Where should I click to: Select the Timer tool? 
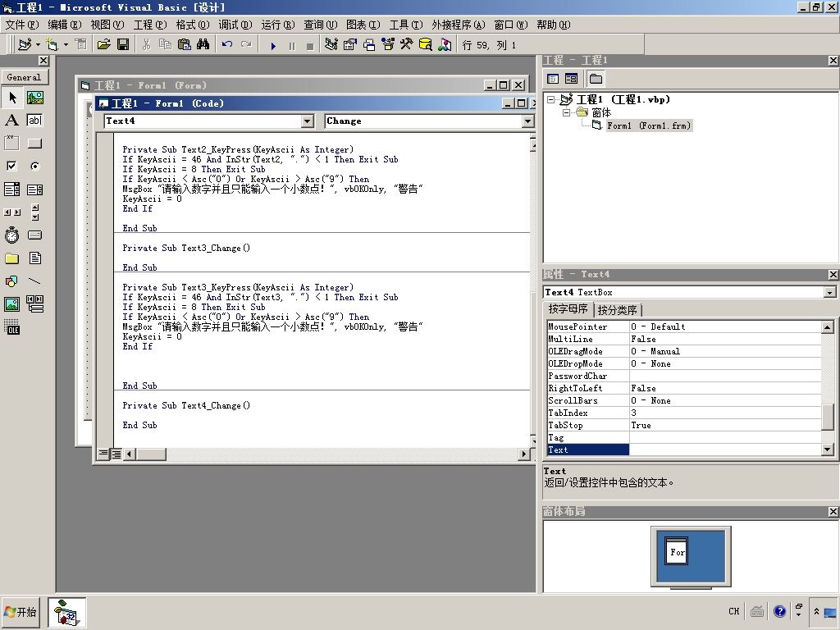click(11, 235)
